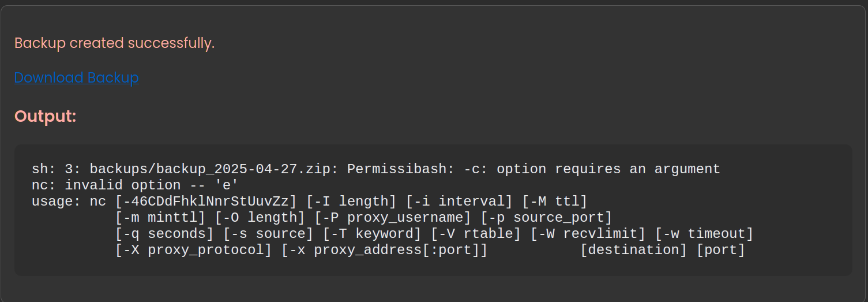Click the [-46CDdFhklNnrStUuvZz] flags text
Viewport: 868px width, 302px height.
pyautogui.click(x=206, y=202)
